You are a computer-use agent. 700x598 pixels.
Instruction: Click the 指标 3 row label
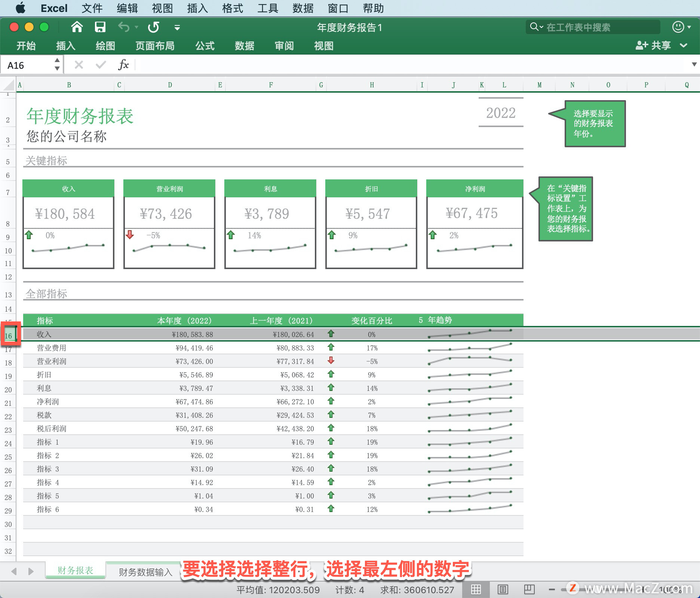click(48, 469)
